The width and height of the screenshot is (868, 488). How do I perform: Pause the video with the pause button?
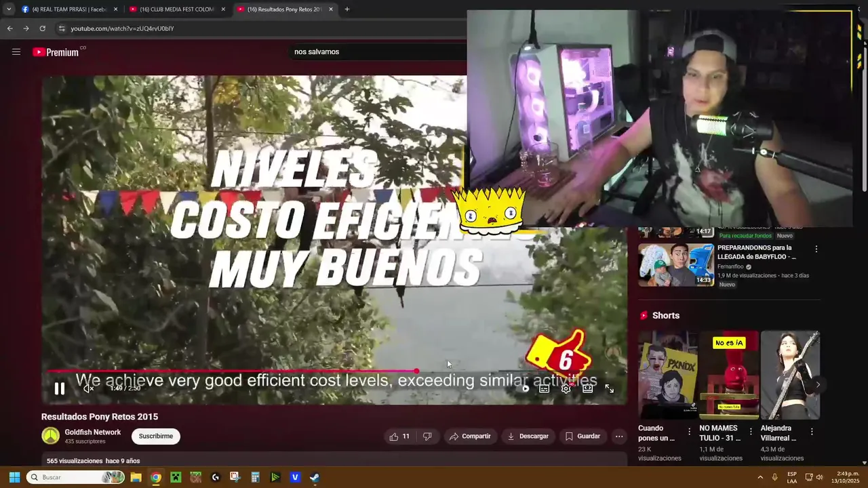(60, 388)
